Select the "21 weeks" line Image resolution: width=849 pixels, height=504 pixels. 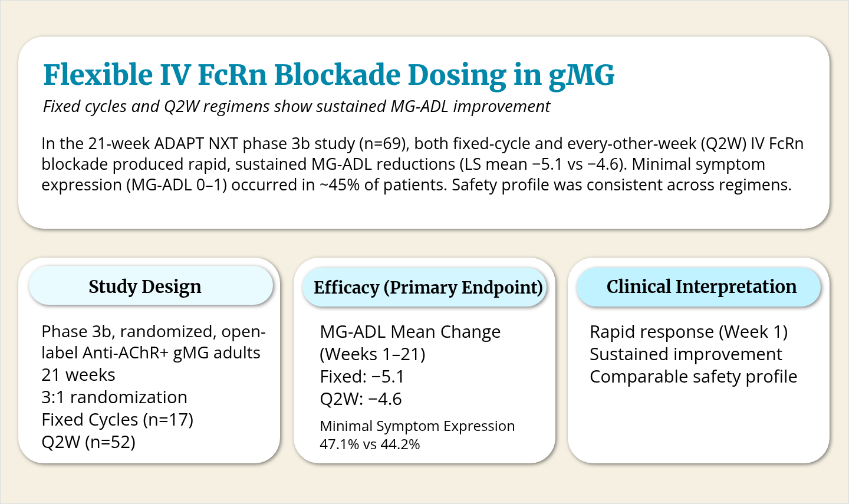pyautogui.click(x=78, y=375)
